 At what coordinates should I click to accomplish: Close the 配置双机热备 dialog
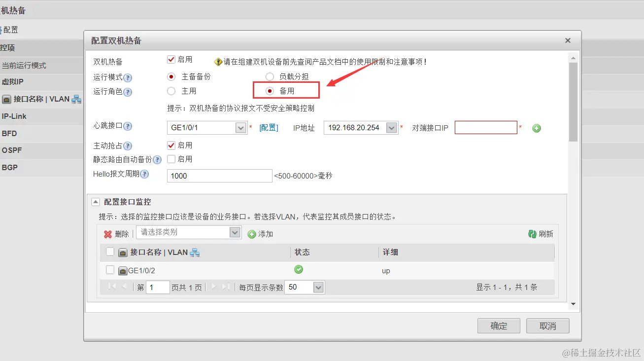568,40
